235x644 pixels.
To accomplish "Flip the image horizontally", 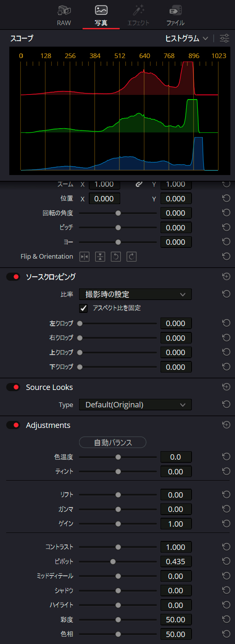I will 85,256.
